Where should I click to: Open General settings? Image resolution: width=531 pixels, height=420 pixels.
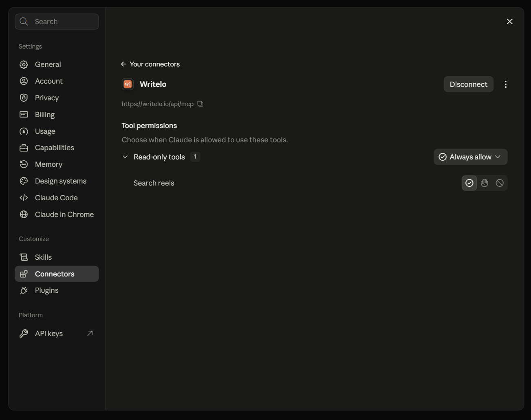tap(57, 64)
